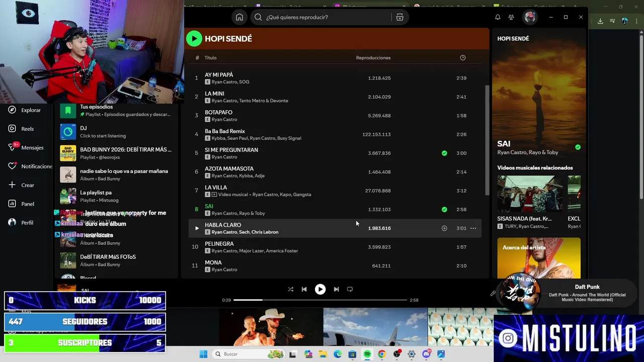The height and width of the screenshot is (362, 644).
Task: Toggle saved checkmark for SI ME PREGUNTARAN
Action: (x=444, y=153)
